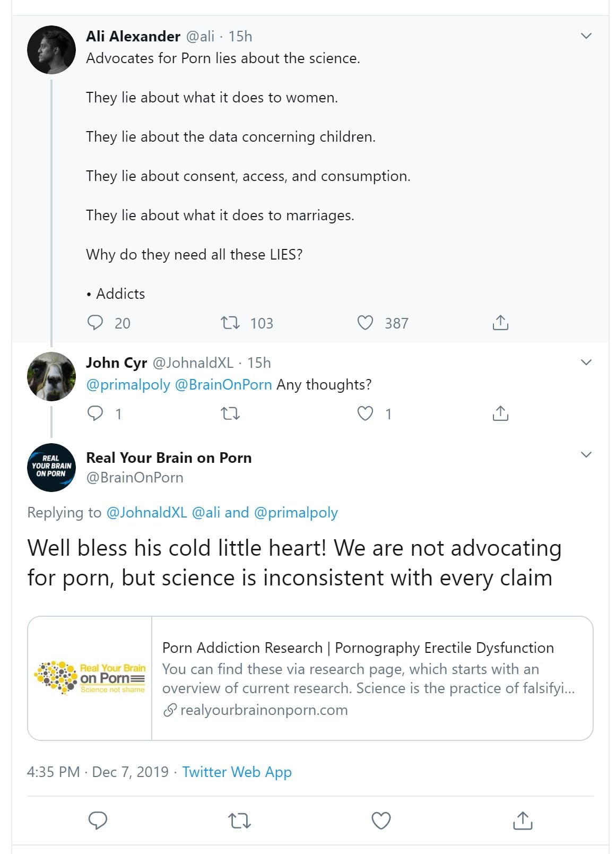Expand options chevron on BrainOnPorn tweet

pyautogui.click(x=586, y=455)
